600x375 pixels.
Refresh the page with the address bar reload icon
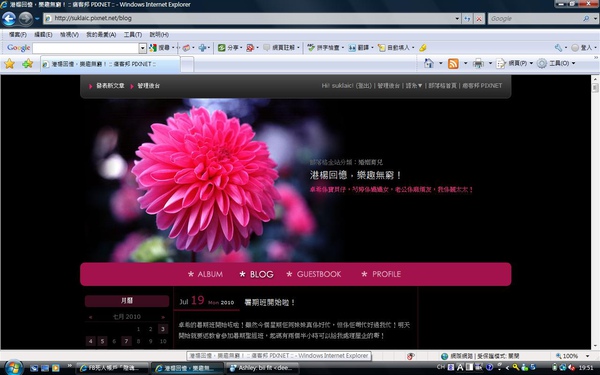[467, 18]
